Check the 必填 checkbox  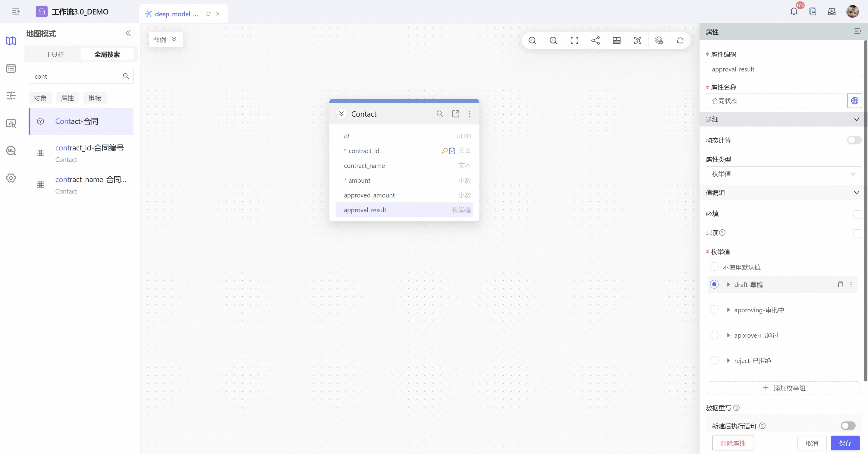pos(857,214)
